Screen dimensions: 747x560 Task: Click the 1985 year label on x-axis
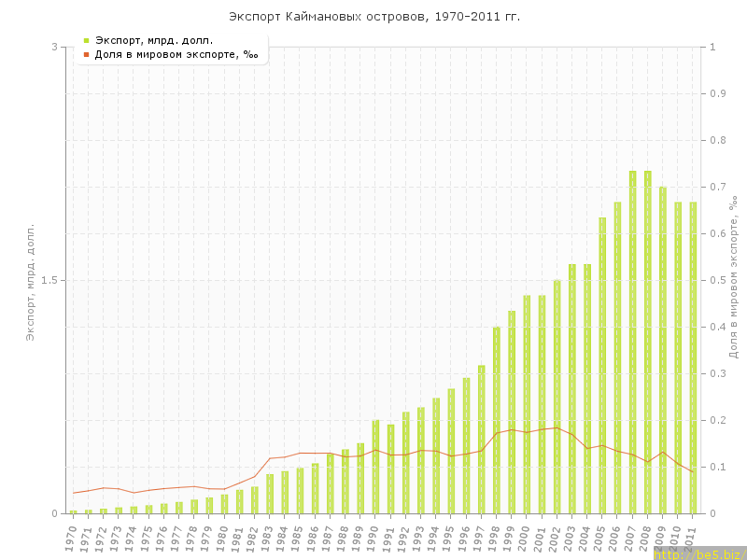pos(298,539)
